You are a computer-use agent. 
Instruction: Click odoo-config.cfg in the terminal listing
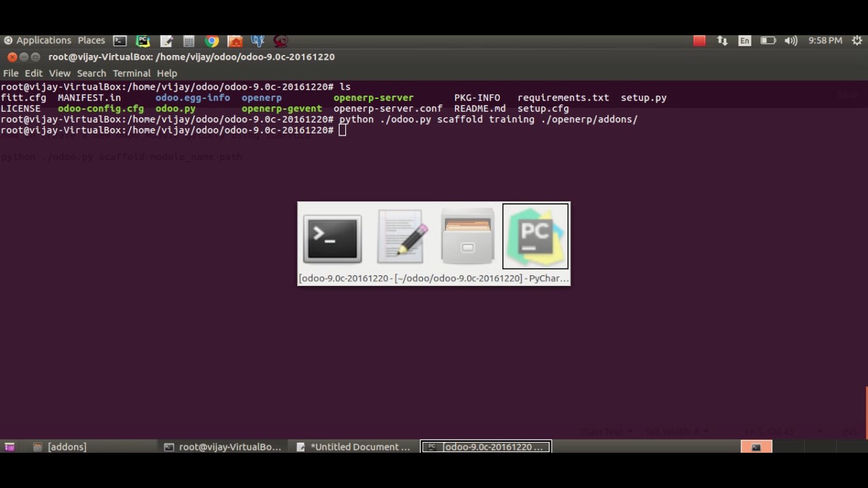click(x=101, y=108)
